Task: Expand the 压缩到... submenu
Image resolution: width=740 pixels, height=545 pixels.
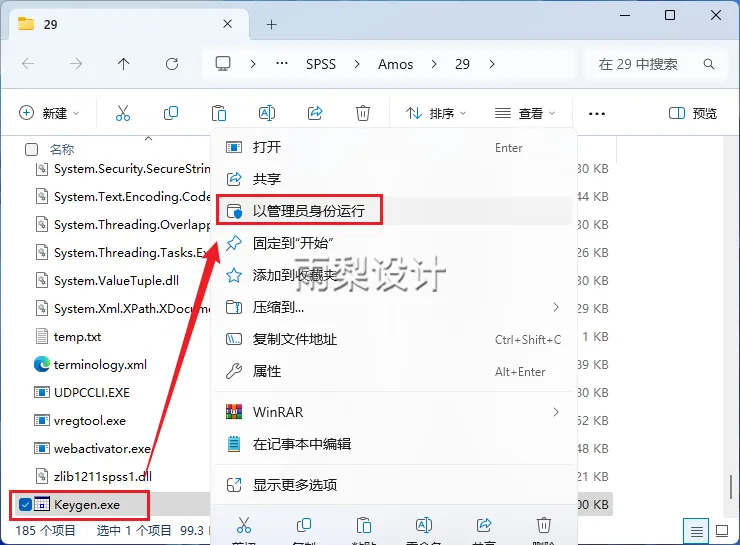Action: point(555,307)
